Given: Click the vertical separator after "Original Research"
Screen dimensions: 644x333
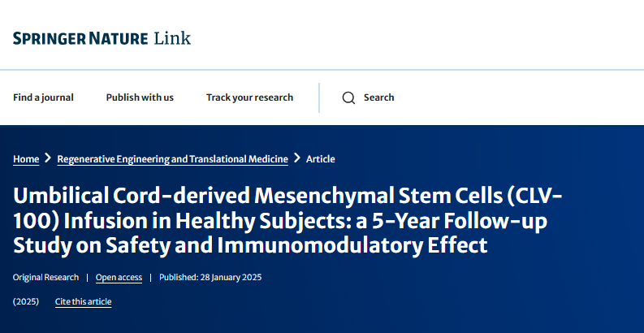Looking at the screenshot, I should (x=87, y=277).
